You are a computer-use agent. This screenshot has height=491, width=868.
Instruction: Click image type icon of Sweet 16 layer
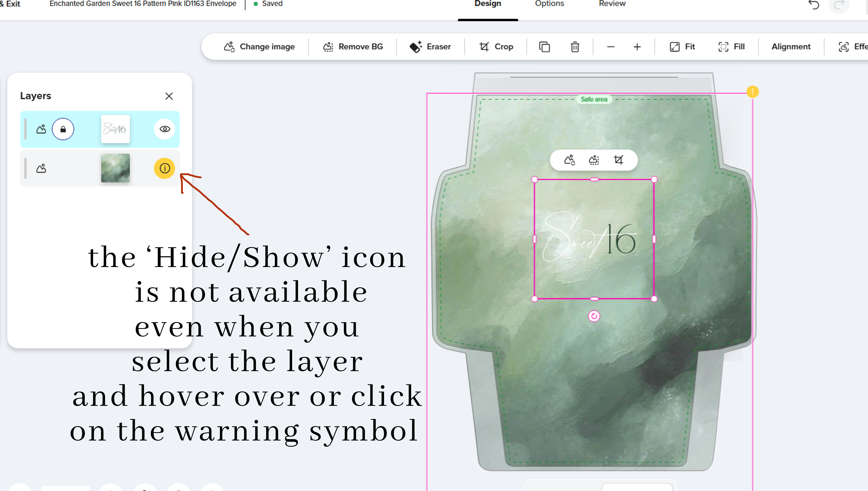41,129
